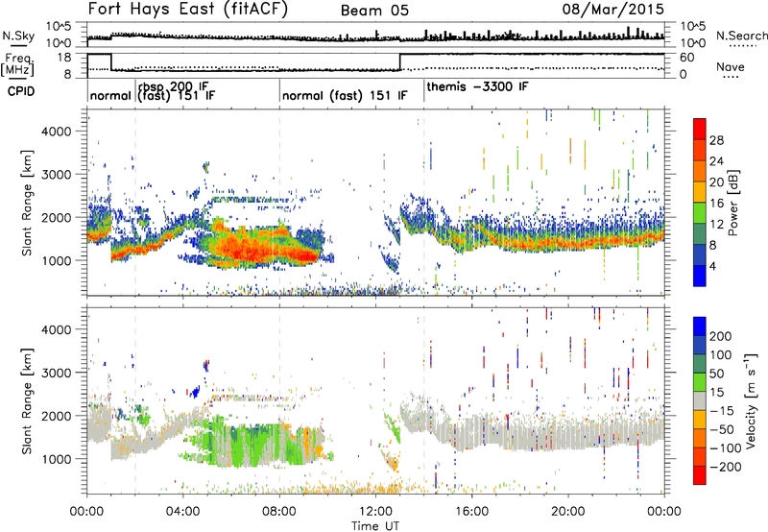Click the 'N.Sky' legend label

tap(18, 36)
